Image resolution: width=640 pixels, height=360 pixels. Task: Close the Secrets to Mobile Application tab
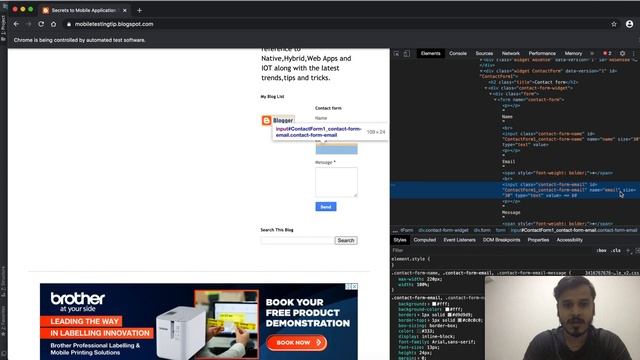pos(124,10)
